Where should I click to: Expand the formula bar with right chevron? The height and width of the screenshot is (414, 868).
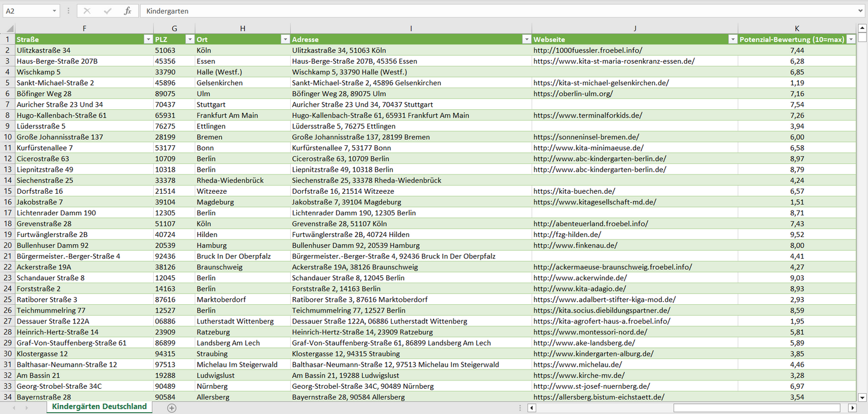coord(861,11)
